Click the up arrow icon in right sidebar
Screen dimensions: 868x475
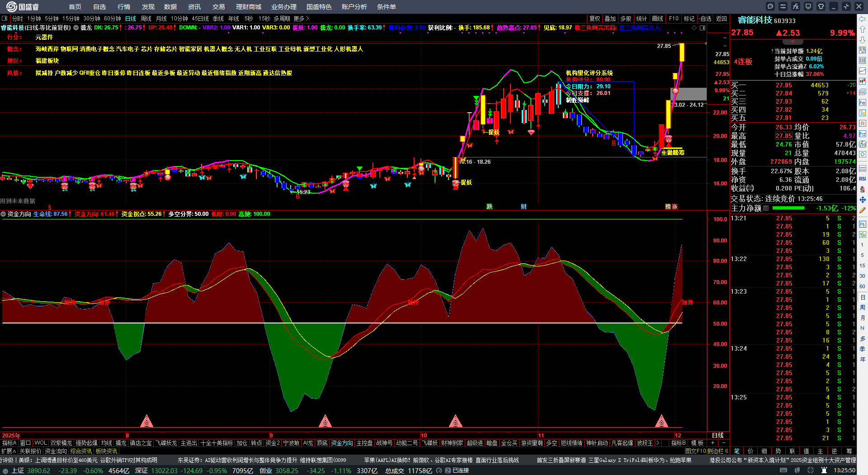(x=863, y=29)
